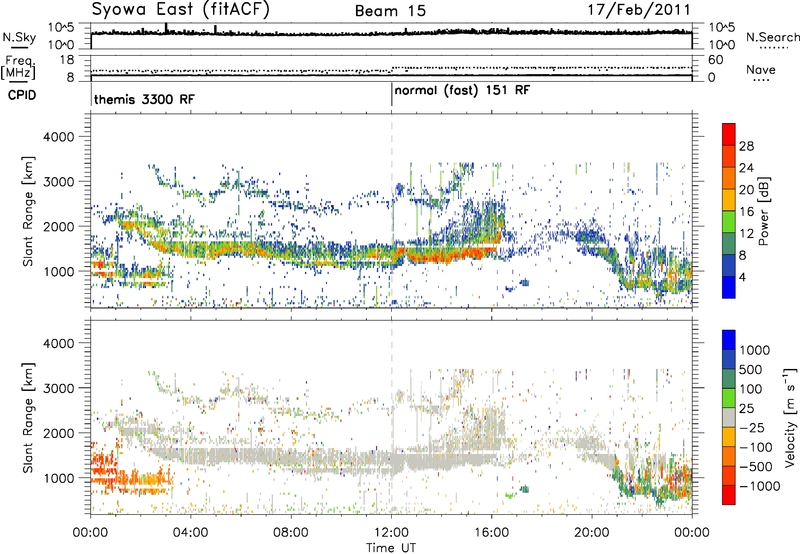This screenshot has width=800, height=554.
Task: Pick the red top segment of Power colorbar
Action: (x=729, y=134)
